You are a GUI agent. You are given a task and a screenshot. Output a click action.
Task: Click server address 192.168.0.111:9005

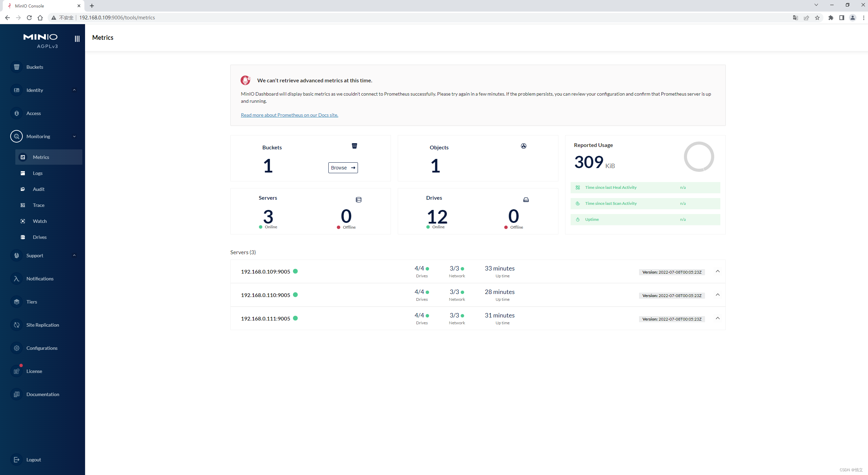[x=265, y=318]
